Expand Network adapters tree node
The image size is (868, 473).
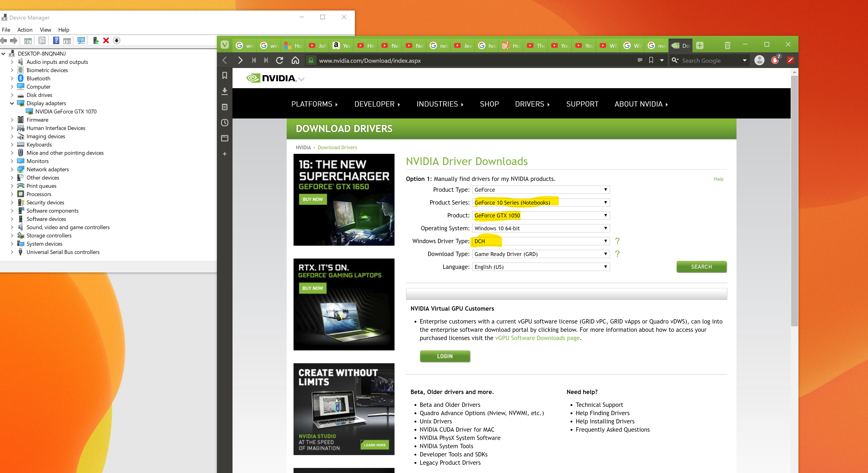pos(12,169)
